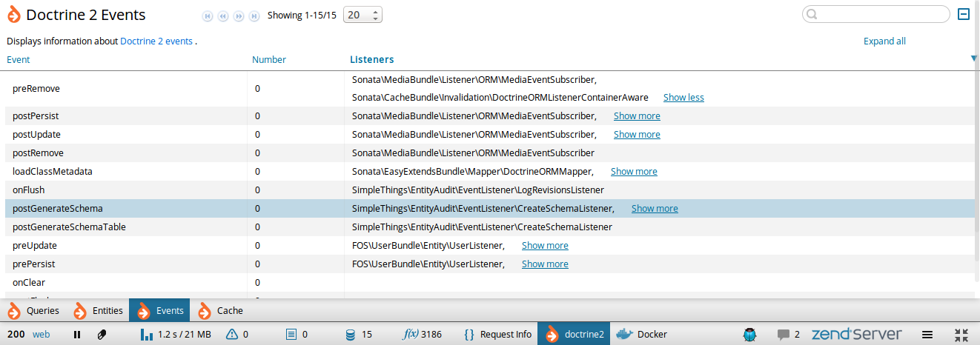This screenshot has width=980, height=345.
Task: Open the warnings panel showing 0
Action: [x=237, y=334]
